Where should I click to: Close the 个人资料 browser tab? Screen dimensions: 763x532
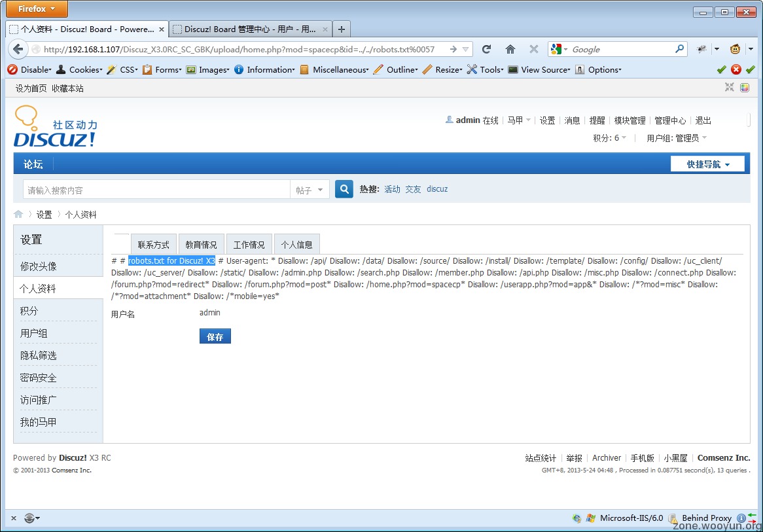coord(162,29)
